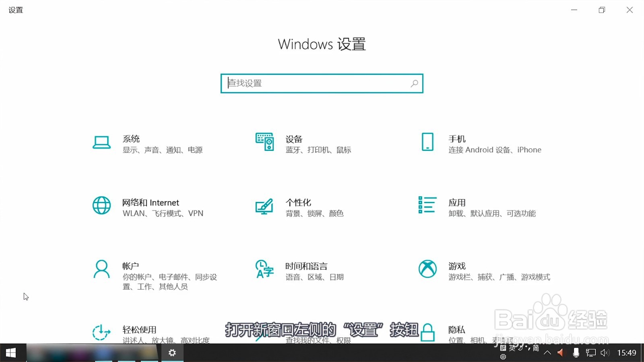Open the 时间和语言 clock-letter icon
The image size is (644, 362).
click(264, 269)
